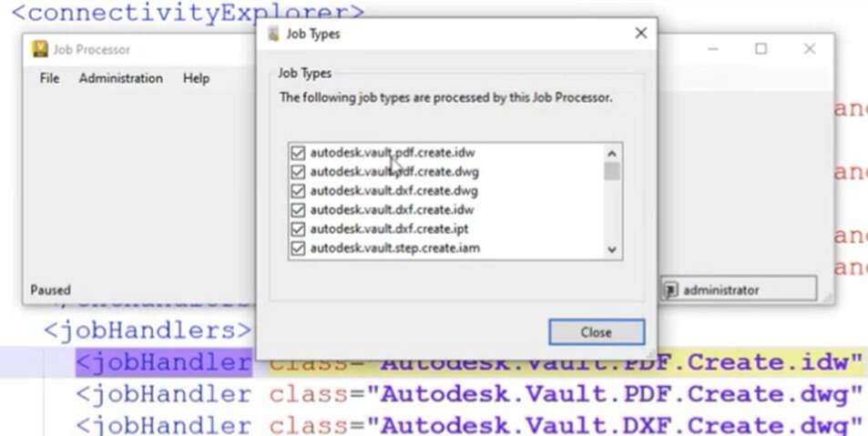The image size is (868, 436).
Task: Click the Job Processor app icon in title bar
Action: pos(40,50)
